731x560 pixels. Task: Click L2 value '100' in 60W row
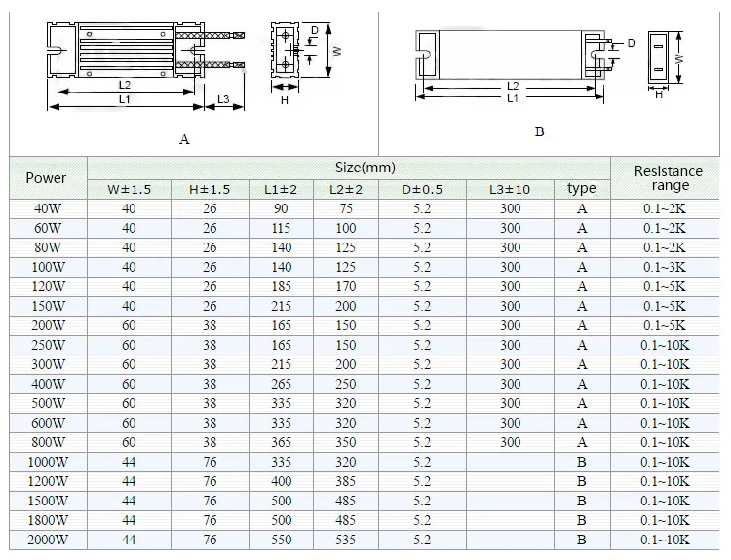point(346,228)
